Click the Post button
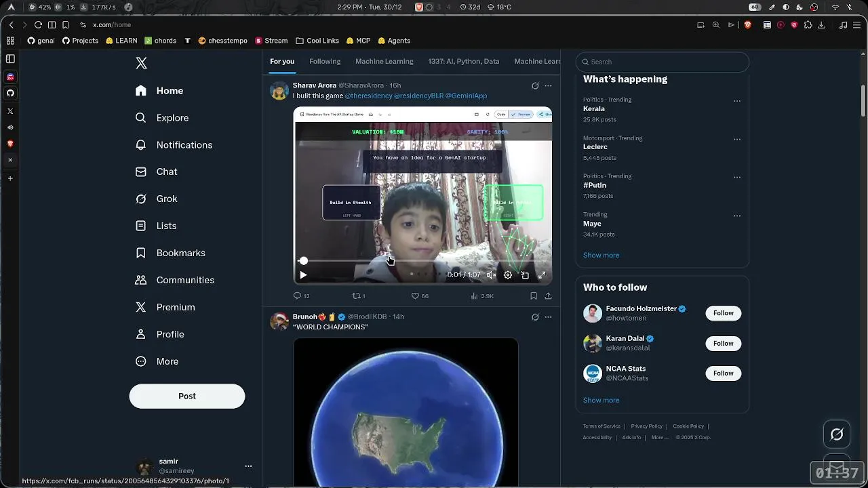The image size is (868, 488). click(187, 396)
